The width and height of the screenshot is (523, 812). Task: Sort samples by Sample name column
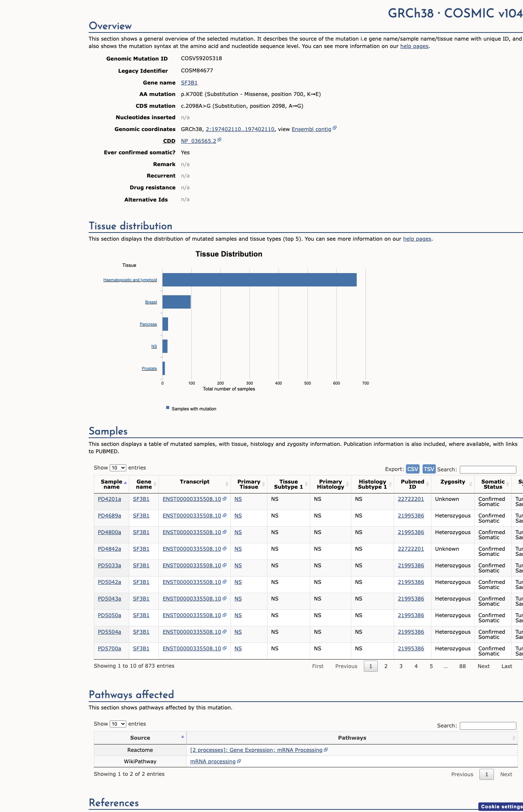pos(112,484)
